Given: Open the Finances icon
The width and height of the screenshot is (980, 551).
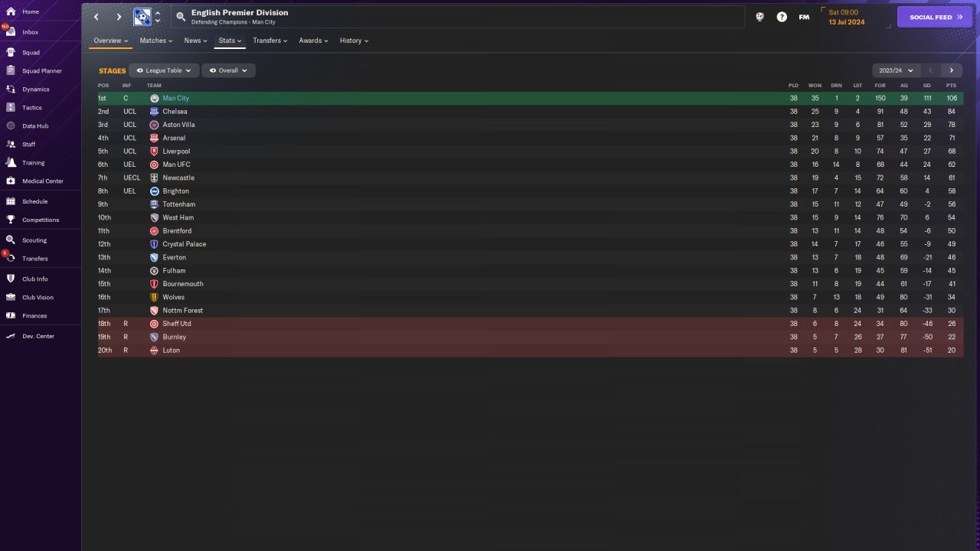Looking at the screenshot, I should [x=11, y=316].
